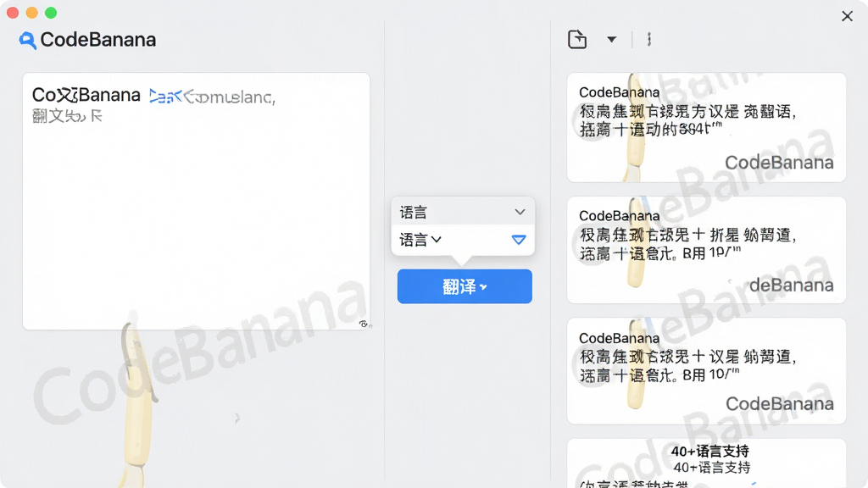Viewport: 868px width, 488px height.
Task: Click into the source text input area
Action: coord(196,202)
